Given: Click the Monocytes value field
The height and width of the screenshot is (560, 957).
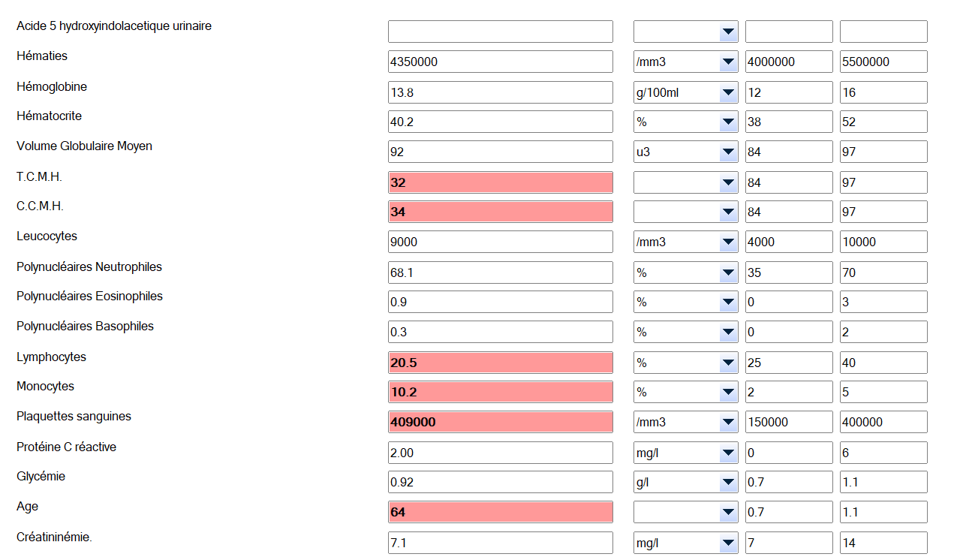Looking at the screenshot, I should pos(500,392).
